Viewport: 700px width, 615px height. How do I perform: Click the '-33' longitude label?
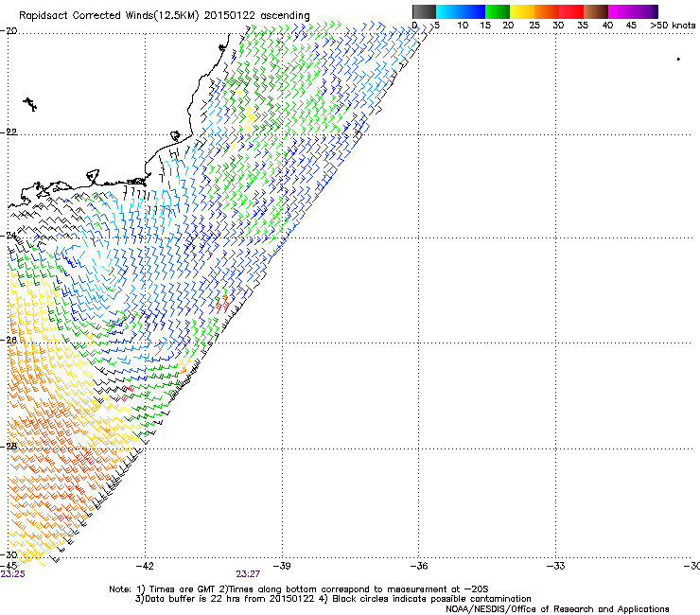[x=555, y=566]
